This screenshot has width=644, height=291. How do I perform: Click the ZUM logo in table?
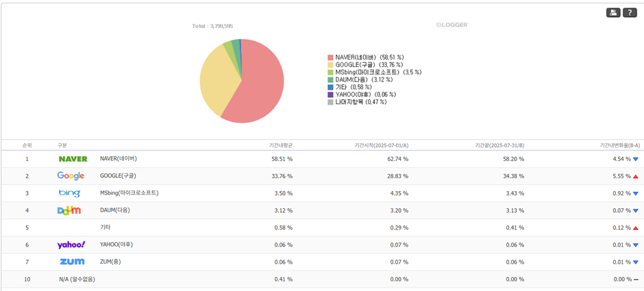pyautogui.click(x=72, y=262)
